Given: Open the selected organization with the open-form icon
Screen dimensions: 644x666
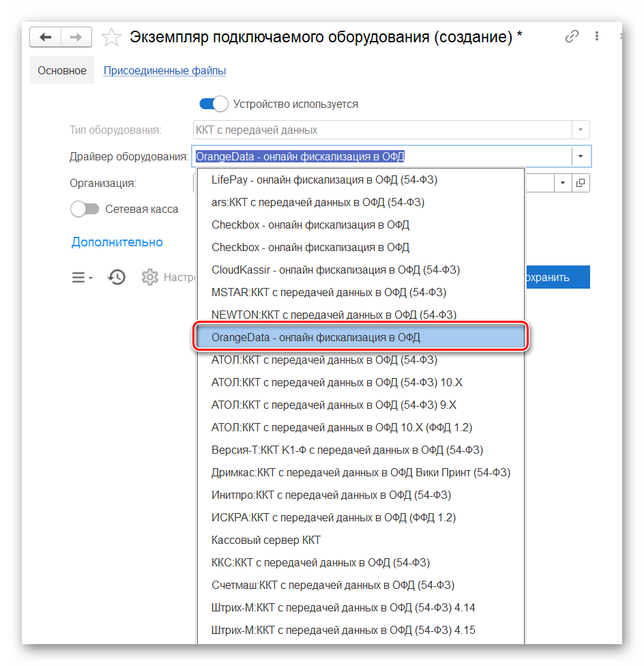Looking at the screenshot, I should click(x=581, y=183).
